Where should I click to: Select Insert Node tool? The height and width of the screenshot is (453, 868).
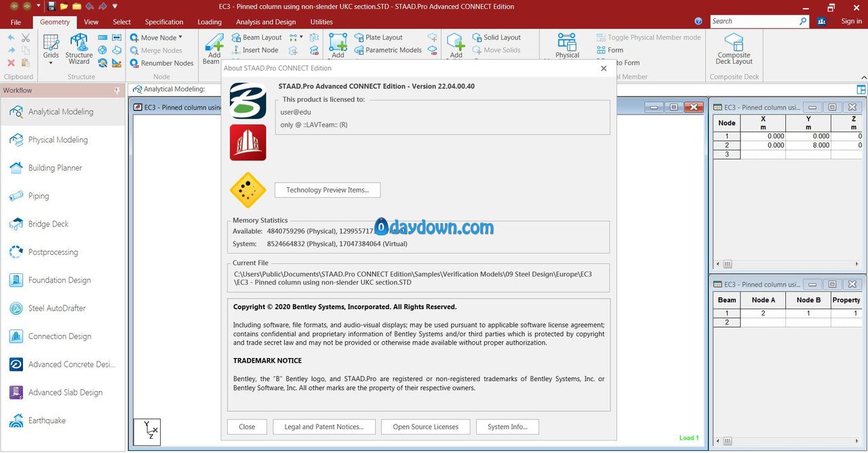255,50
